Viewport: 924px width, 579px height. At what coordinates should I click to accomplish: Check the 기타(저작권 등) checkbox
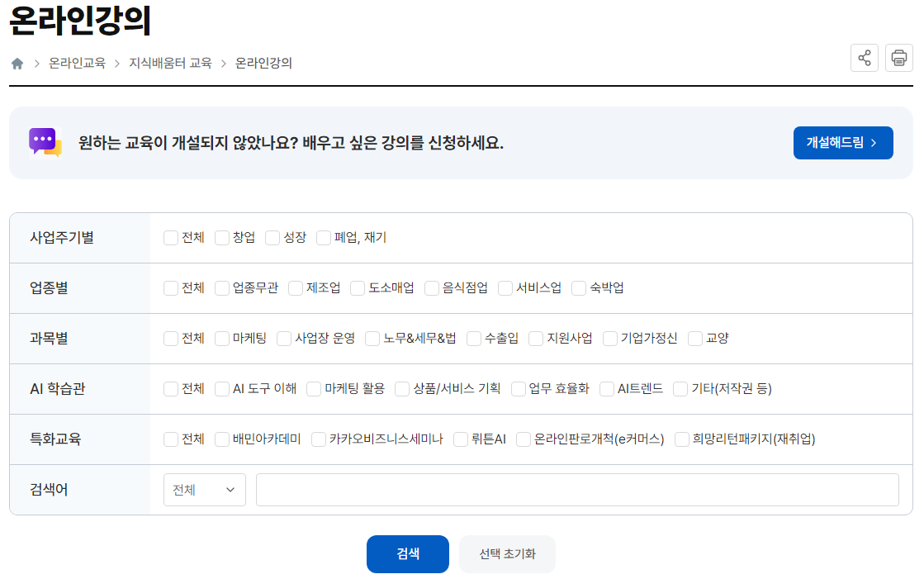click(x=680, y=388)
